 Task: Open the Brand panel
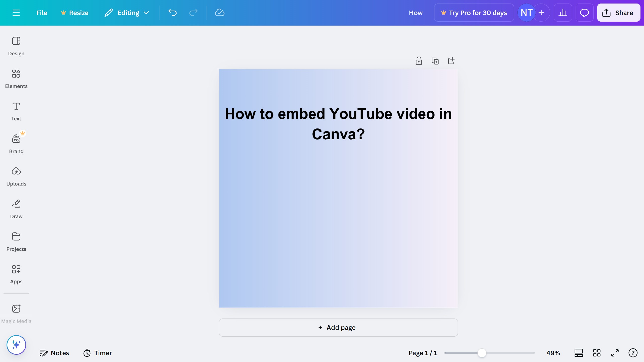coord(16,143)
